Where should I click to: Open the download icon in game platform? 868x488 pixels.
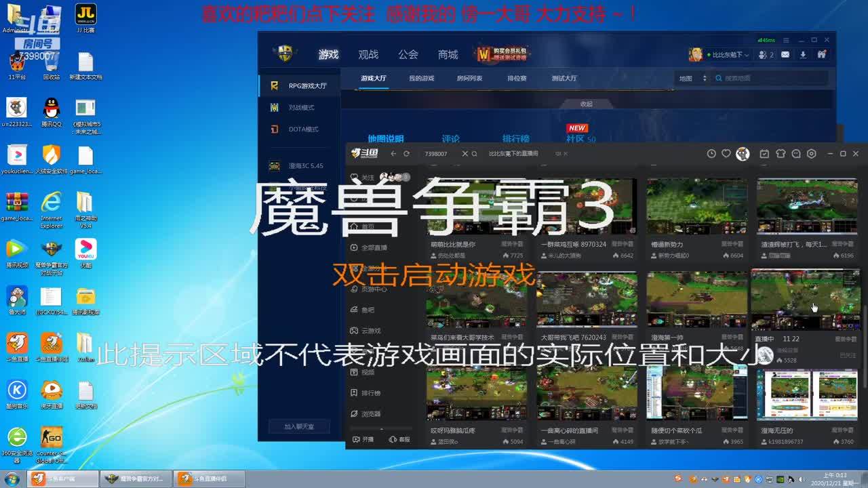pos(803,55)
